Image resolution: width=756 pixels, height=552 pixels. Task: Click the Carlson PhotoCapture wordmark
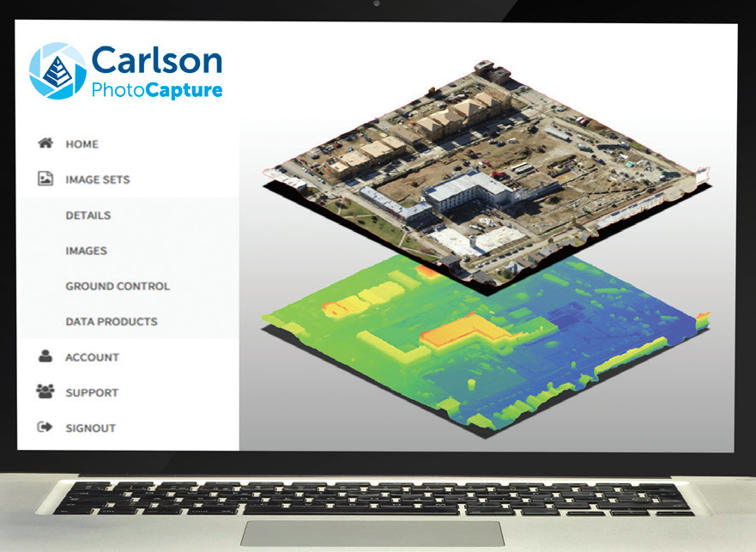157,72
